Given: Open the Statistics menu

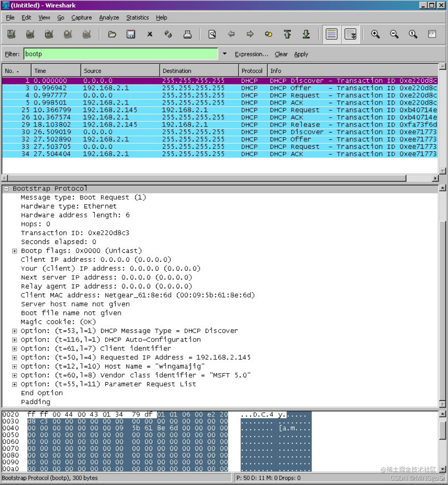Looking at the screenshot, I should point(137,17).
